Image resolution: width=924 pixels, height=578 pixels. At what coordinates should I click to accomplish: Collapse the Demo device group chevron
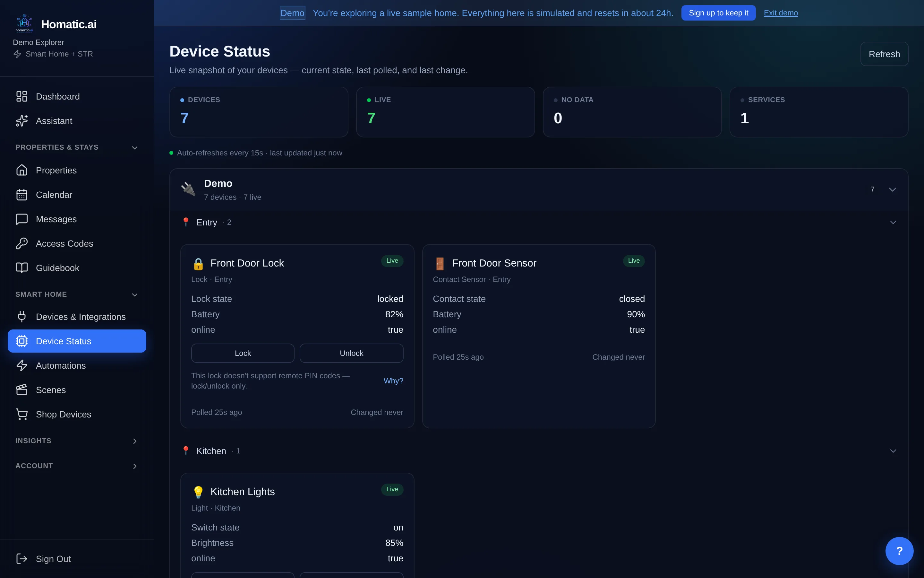pos(892,189)
